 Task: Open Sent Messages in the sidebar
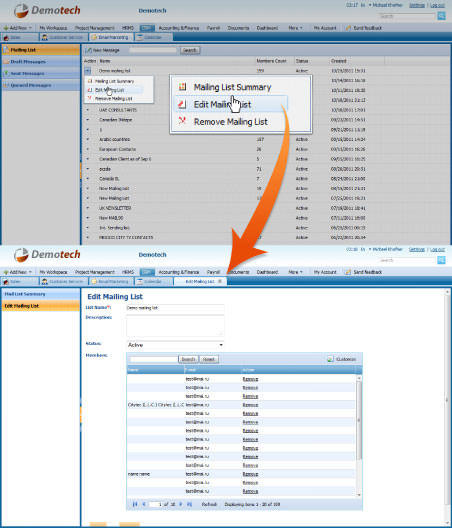(x=41, y=73)
